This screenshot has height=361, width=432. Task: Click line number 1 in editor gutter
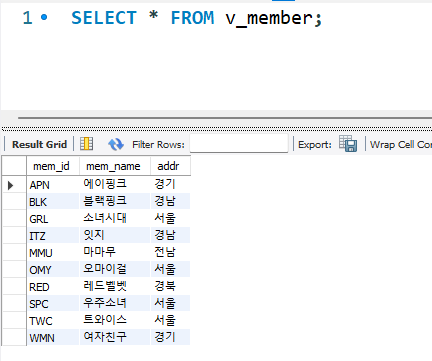[27, 18]
